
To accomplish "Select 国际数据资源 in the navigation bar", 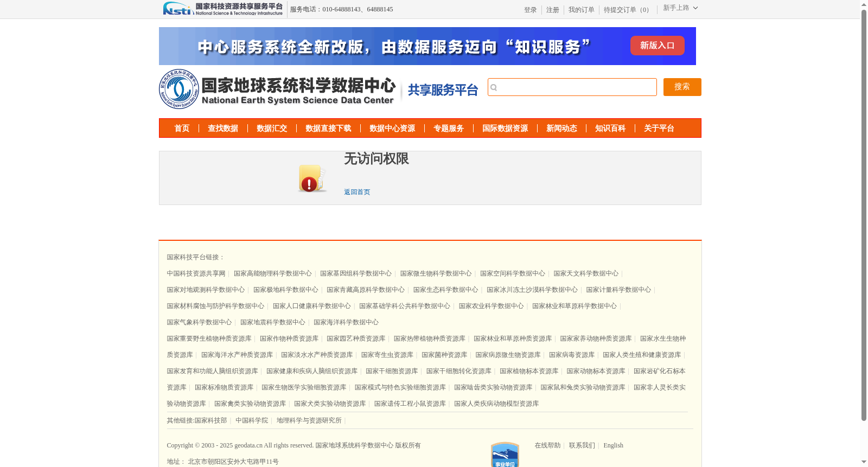I will click(x=505, y=129).
